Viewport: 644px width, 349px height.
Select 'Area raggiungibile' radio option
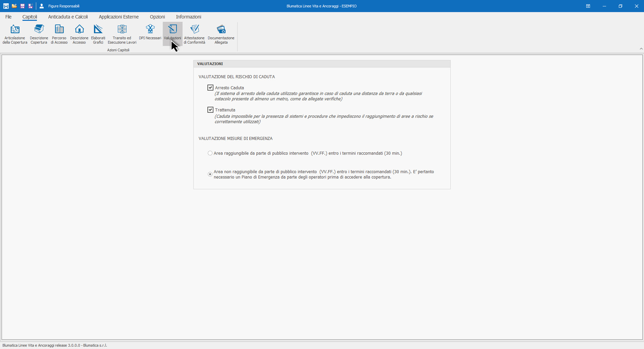point(210,153)
